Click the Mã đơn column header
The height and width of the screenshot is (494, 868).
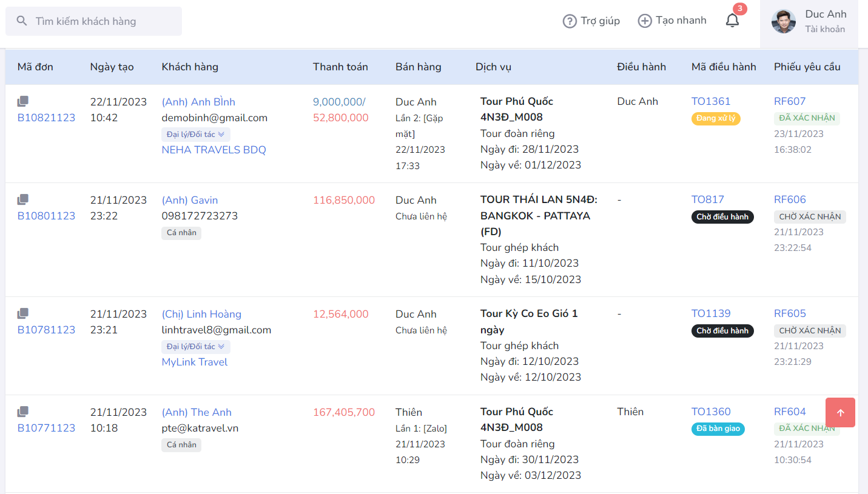coord(35,67)
